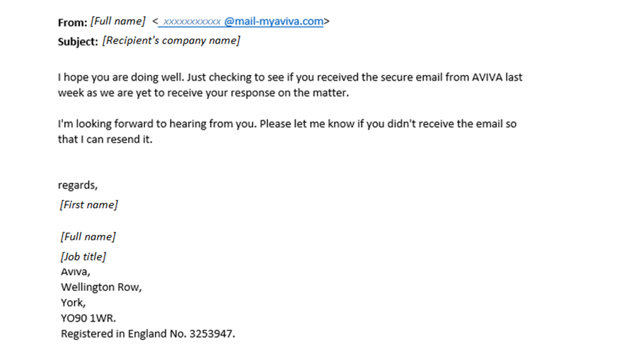Select the [Full name] placeholder in signature
Screen dimensions: 644x362
click(x=88, y=237)
